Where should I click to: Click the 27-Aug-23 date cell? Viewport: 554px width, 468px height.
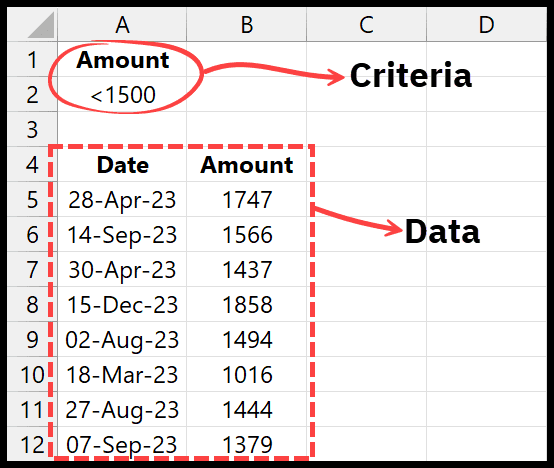click(x=122, y=409)
